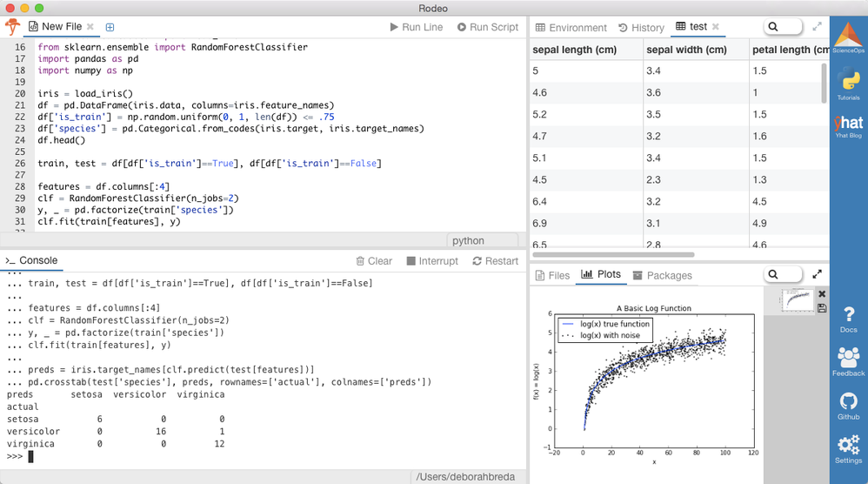Open Settings in the sidebar
The height and width of the screenshot is (484, 868).
848,449
